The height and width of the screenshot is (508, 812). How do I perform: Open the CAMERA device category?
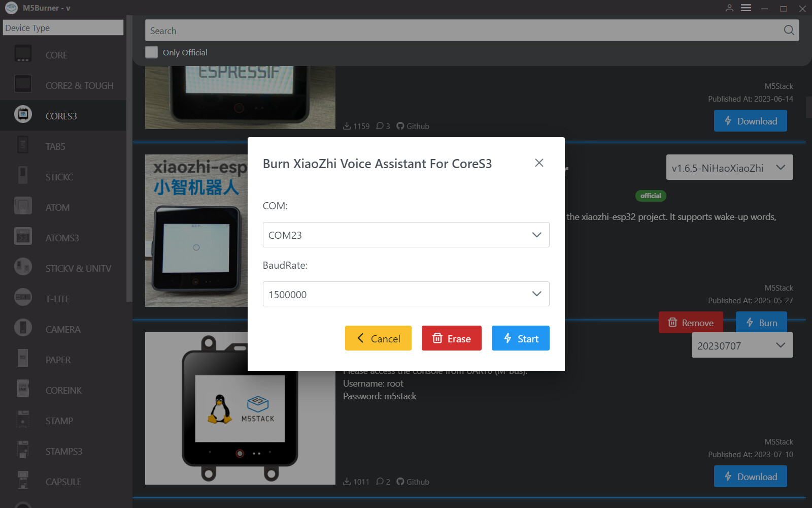(63, 330)
